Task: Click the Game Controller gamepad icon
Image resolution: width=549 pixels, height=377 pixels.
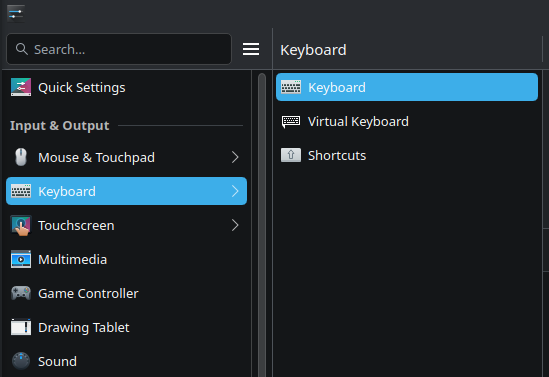Action: click(x=21, y=293)
